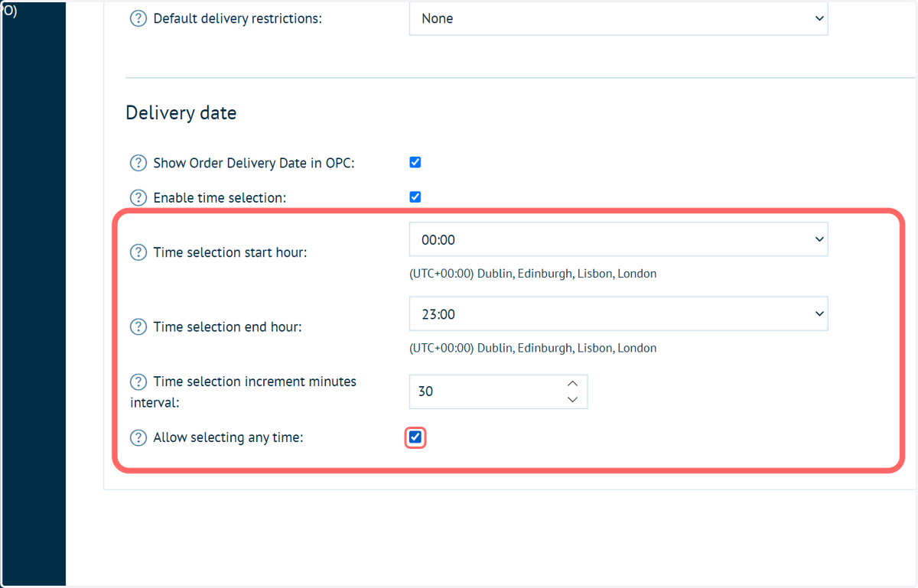Open Default delivery restrictions dropdown showing None
This screenshot has width=918, height=588.
coord(619,18)
